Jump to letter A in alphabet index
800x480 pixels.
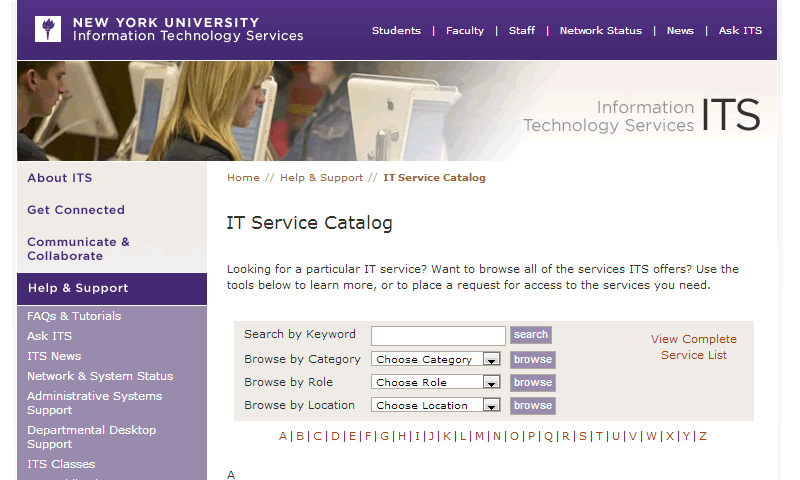click(283, 436)
